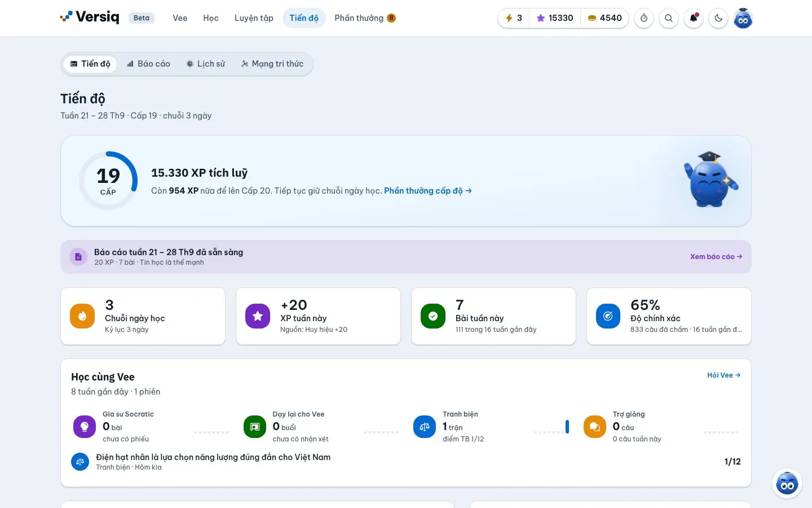The height and width of the screenshot is (508, 812).
Task: Open the Học nav item
Action: tap(211, 18)
